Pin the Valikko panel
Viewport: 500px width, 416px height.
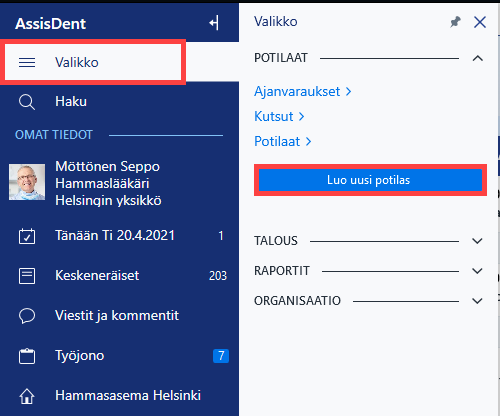click(x=455, y=22)
